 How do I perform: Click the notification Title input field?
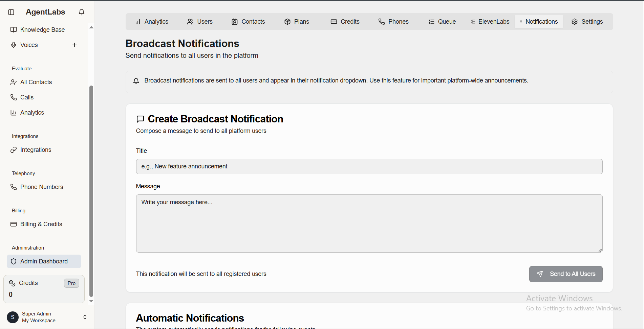[x=369, y=166]
